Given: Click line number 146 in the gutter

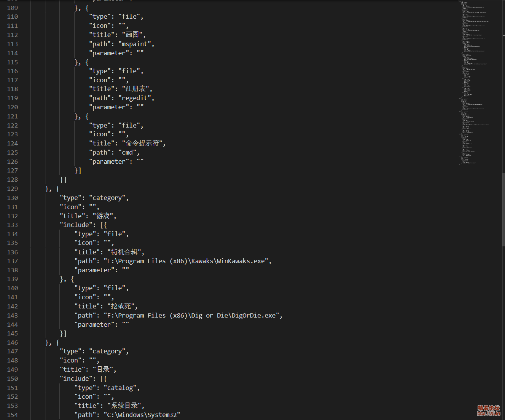Looking at the screenshot, I should tap(13, 342).
